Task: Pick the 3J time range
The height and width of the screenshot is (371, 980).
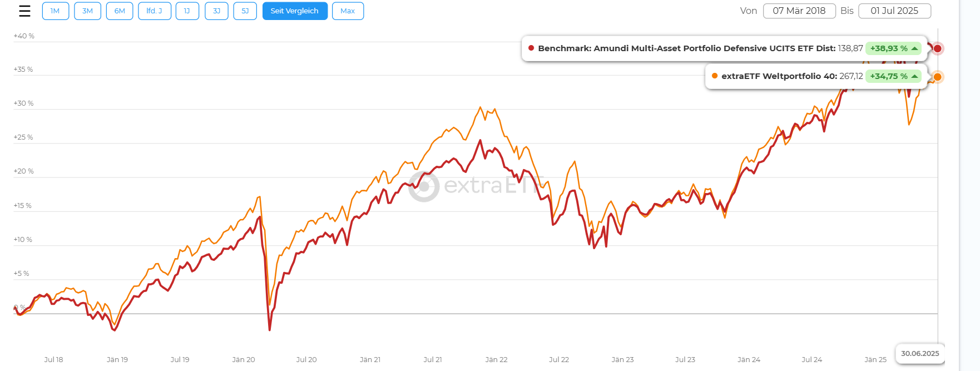Action: 216,11
